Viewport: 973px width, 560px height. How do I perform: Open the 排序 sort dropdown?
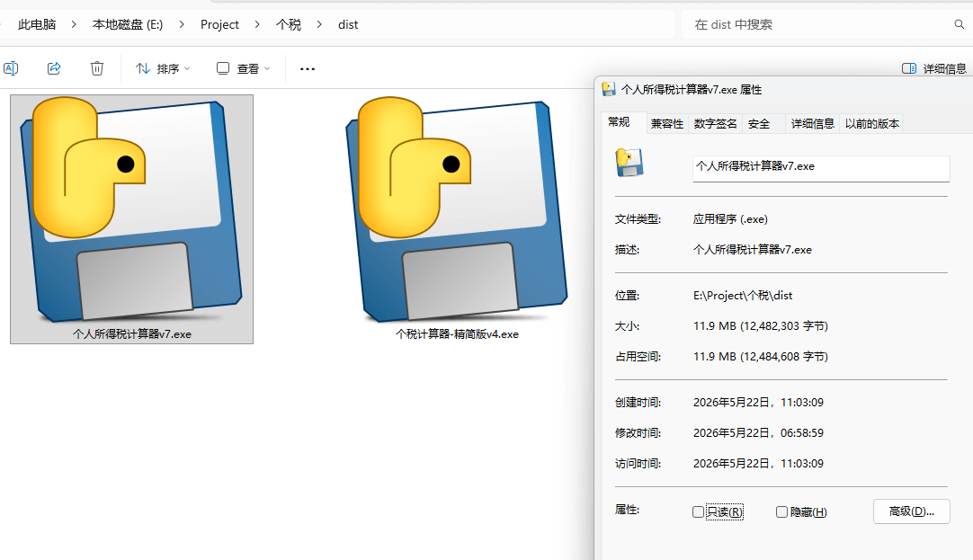tap(163, 68)
